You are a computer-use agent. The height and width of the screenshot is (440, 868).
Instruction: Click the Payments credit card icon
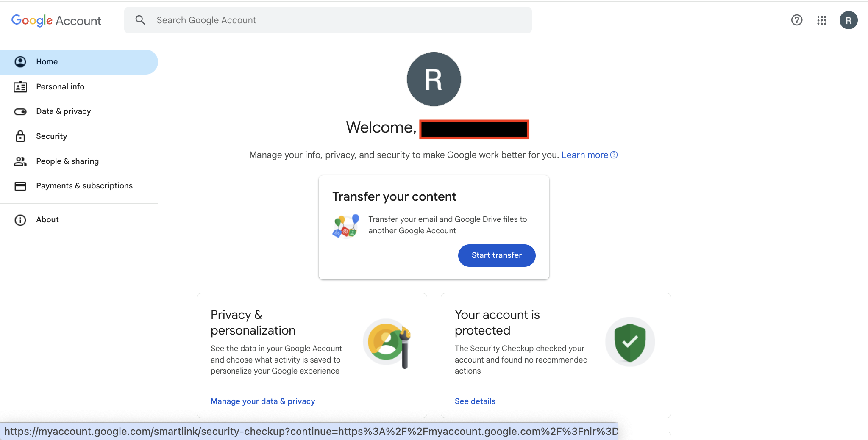pyautogui.click(x=20, y=186)
